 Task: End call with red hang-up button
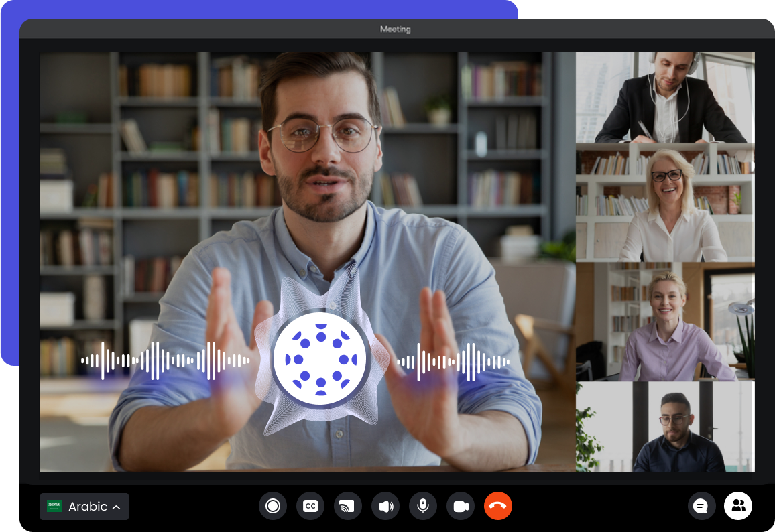pyautogui.click(x=497, y=506)
